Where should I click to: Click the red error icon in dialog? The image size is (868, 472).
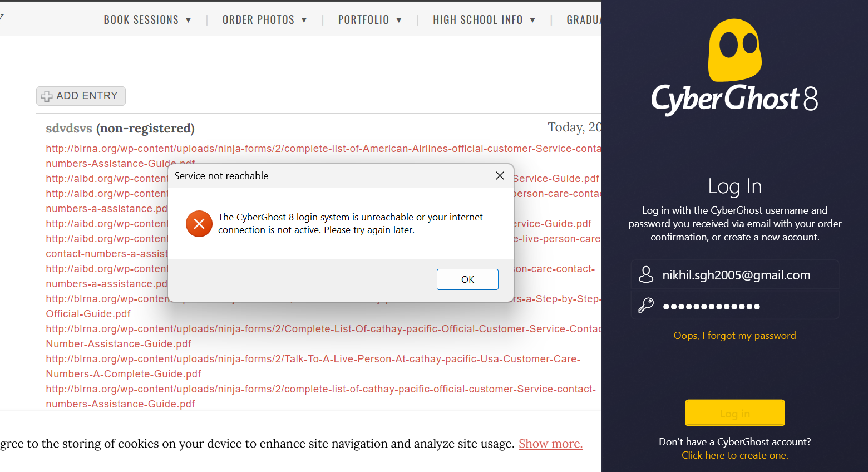click(199, 224)
